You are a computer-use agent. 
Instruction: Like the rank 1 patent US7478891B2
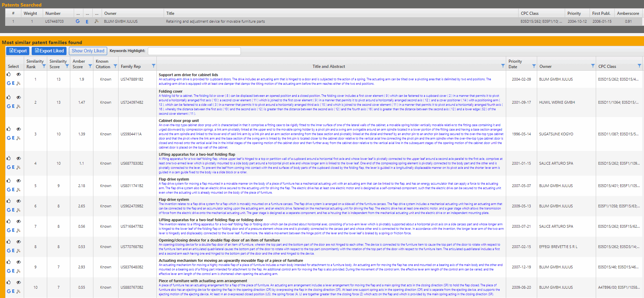[x=9, y=74]
